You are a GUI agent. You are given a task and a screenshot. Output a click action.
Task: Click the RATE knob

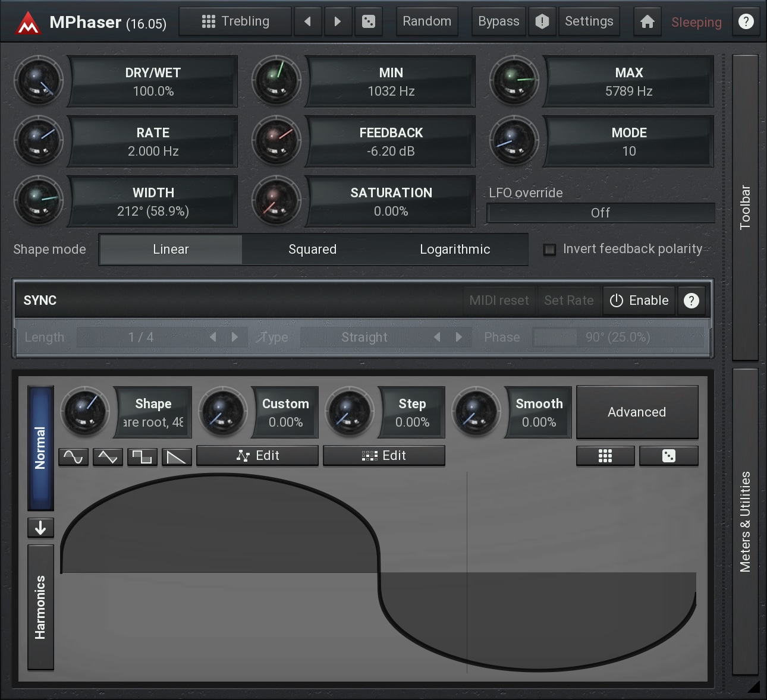[x=39, y=141]
